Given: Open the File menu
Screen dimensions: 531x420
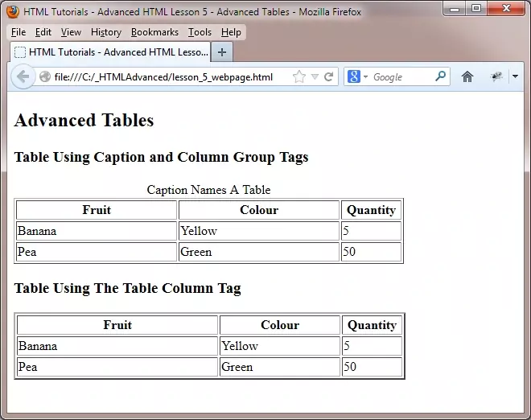Looking at the screenshot, I should click(x=19, y=32).
